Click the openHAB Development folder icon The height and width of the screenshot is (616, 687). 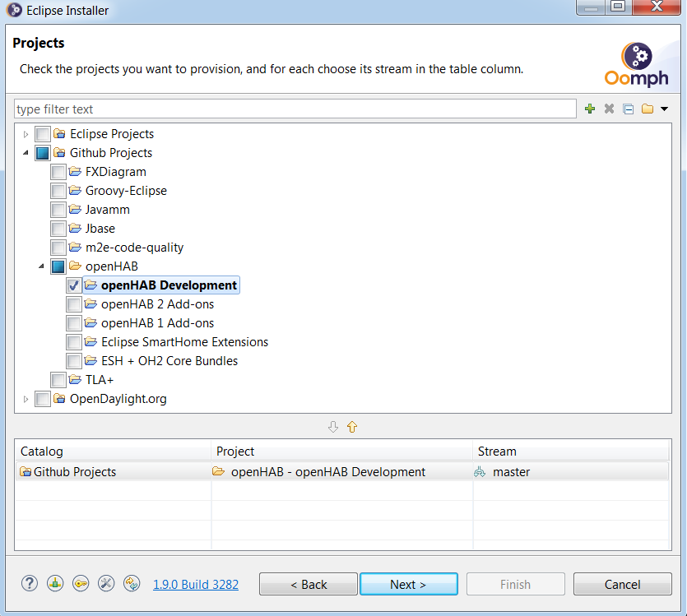[91, 285]
